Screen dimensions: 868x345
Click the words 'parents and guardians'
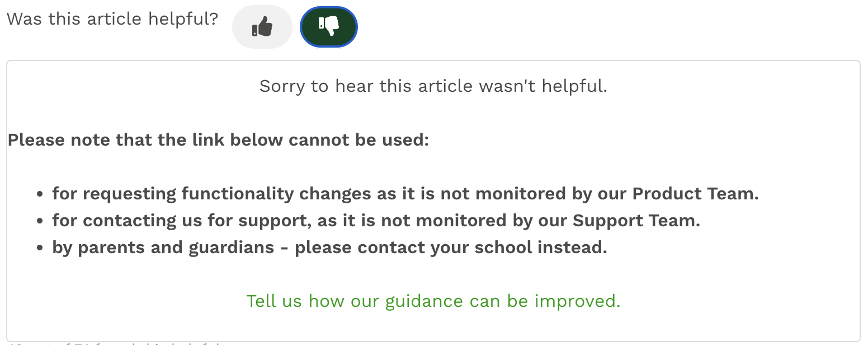pyautogui.click(x=176, y=248)
